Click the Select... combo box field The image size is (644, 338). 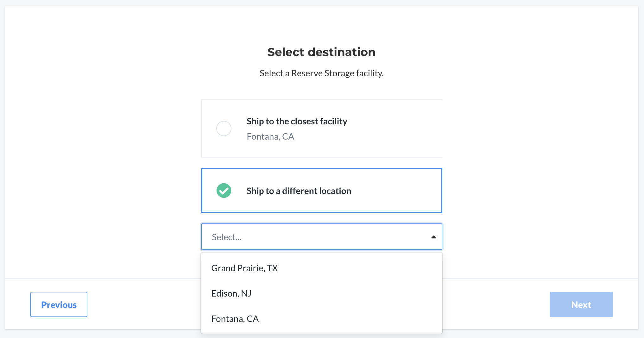322,237
